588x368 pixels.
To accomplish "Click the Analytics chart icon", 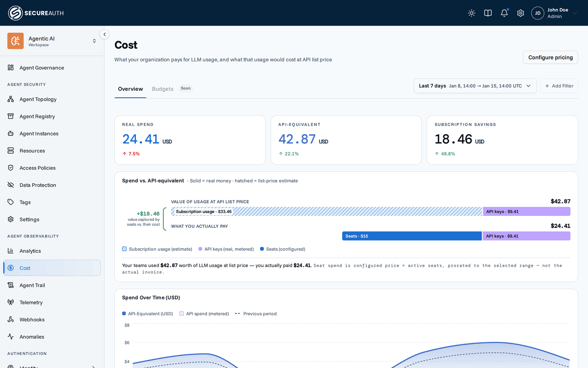I will (11, 251).
